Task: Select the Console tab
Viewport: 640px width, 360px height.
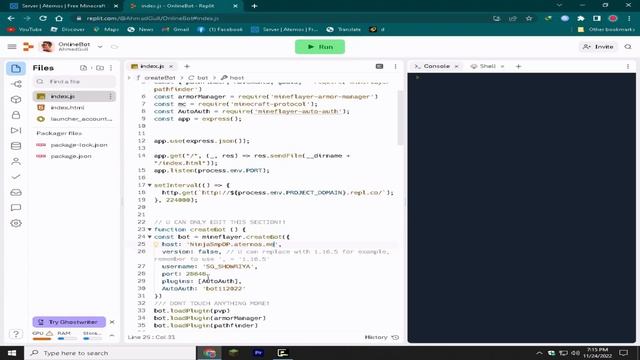Action: (x=436, y=66)
